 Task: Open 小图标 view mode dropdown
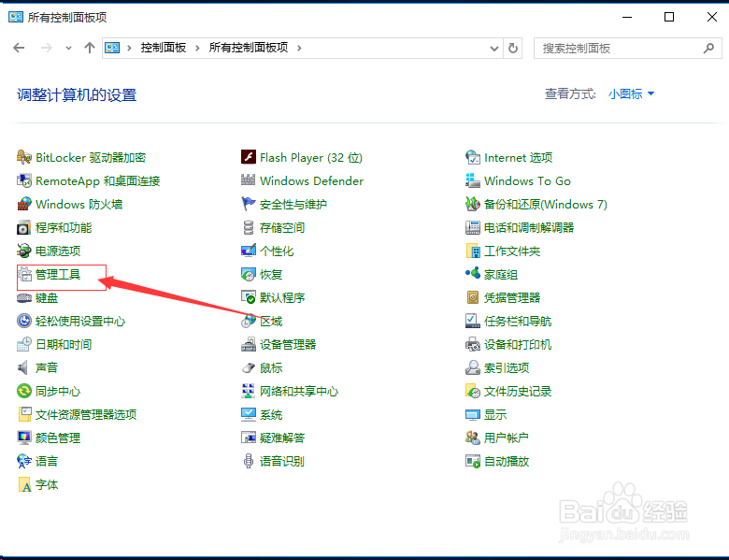point(631,93)
